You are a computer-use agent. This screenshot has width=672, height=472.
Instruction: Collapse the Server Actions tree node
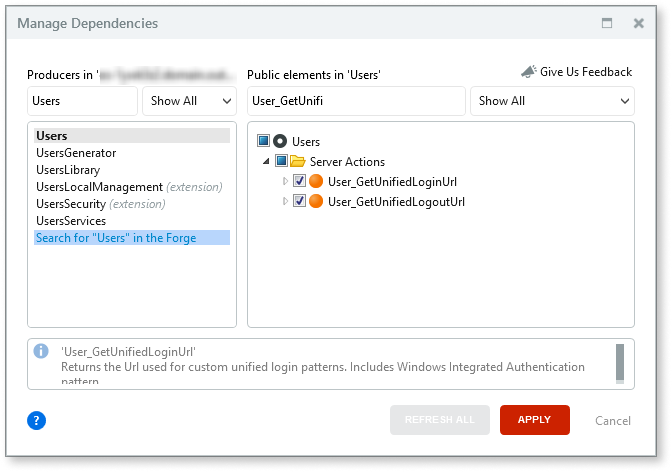click(x=266, y=161)
